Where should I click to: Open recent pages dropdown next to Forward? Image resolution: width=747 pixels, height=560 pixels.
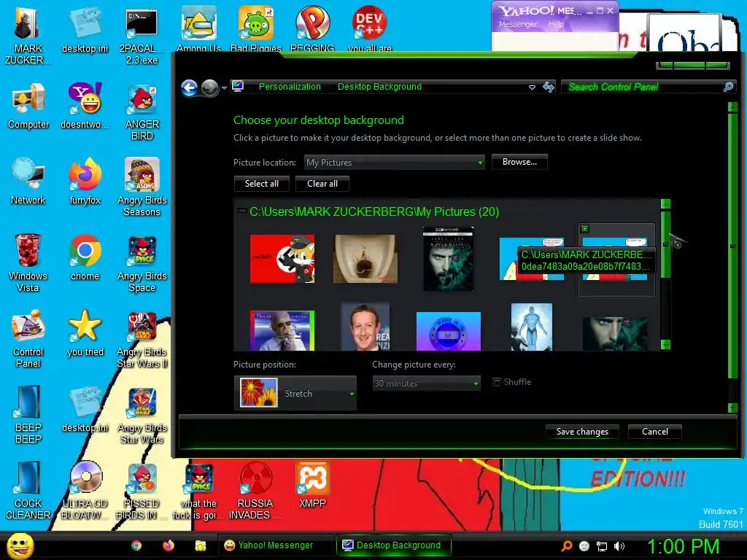[x=224, y=88]
